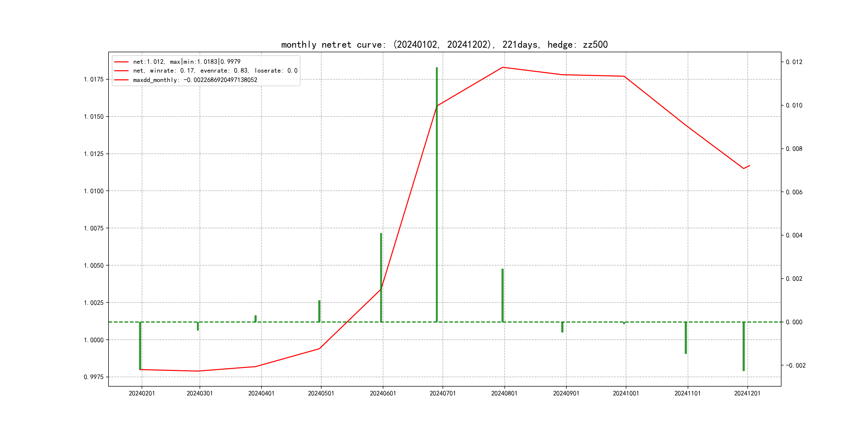Click the left y-axis label 1.0100
The width and height of the screenshot is (868, 434).
[94, 191]
